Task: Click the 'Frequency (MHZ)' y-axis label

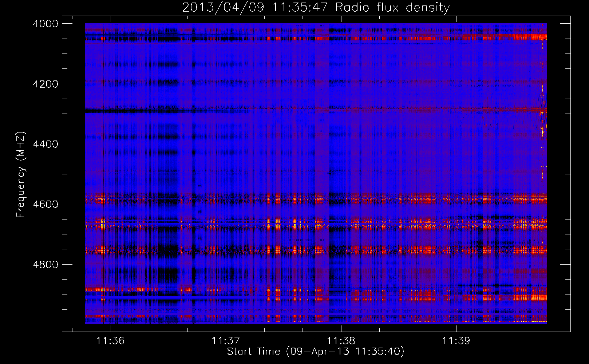Action: (x=21, y=175)
